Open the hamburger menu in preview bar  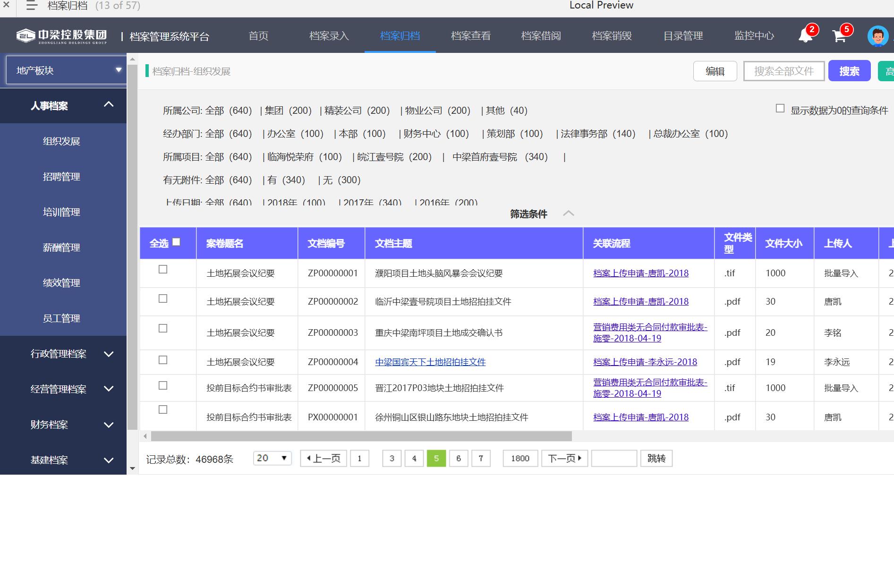pyautogui.click(x=31, y=6)
